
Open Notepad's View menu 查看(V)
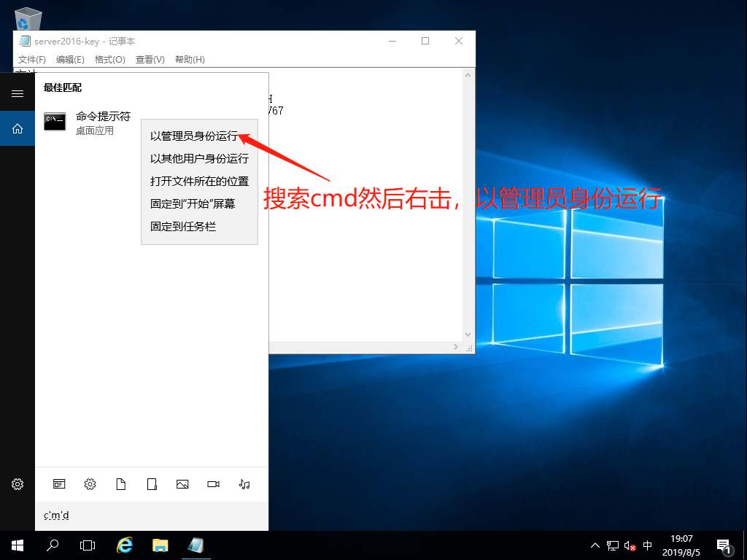click(150, 60)
